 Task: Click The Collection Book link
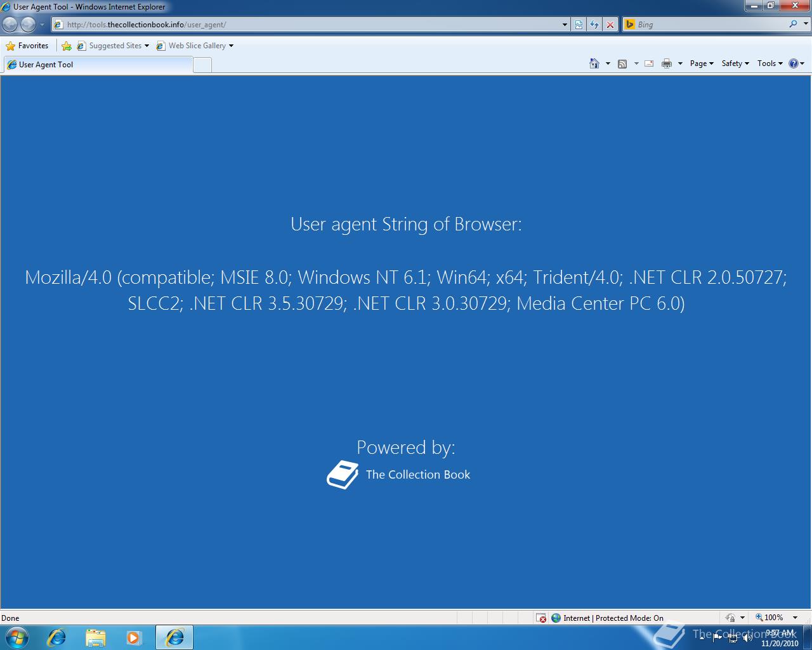[x=418, y=475]
